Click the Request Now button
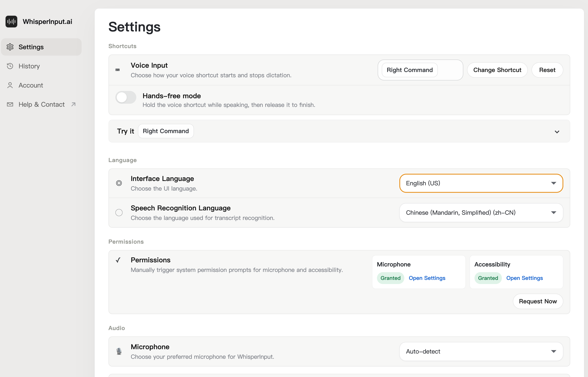This screenshot has width=588, height=377. click(x=538, y=301)
